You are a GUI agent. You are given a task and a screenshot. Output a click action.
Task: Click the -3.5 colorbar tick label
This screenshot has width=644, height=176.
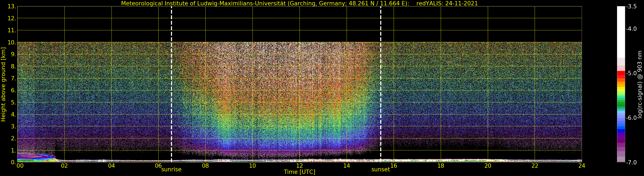631,7
